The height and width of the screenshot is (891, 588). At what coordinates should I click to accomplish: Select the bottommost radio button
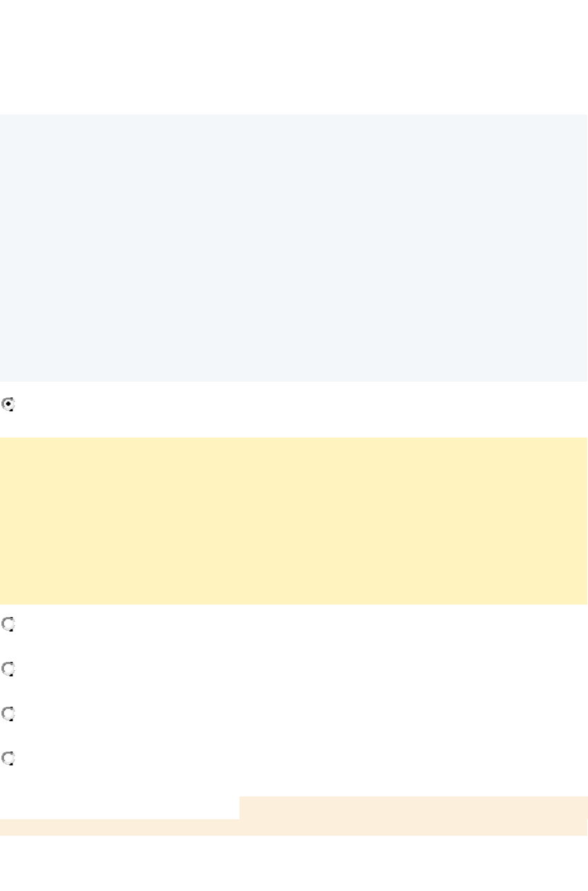[9, 758]
